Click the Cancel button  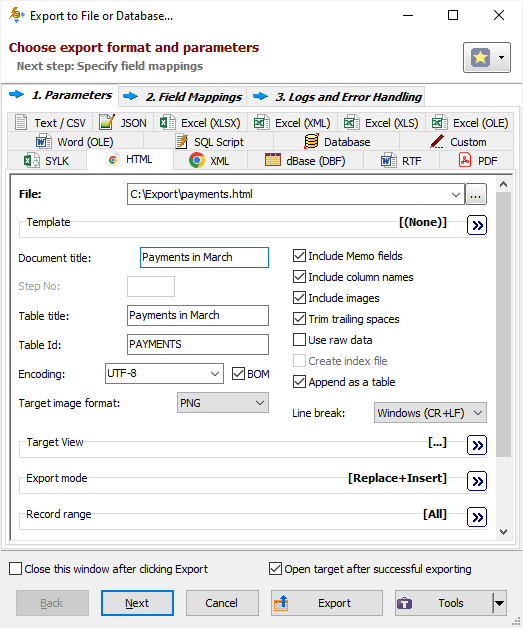tap(222, 603)
